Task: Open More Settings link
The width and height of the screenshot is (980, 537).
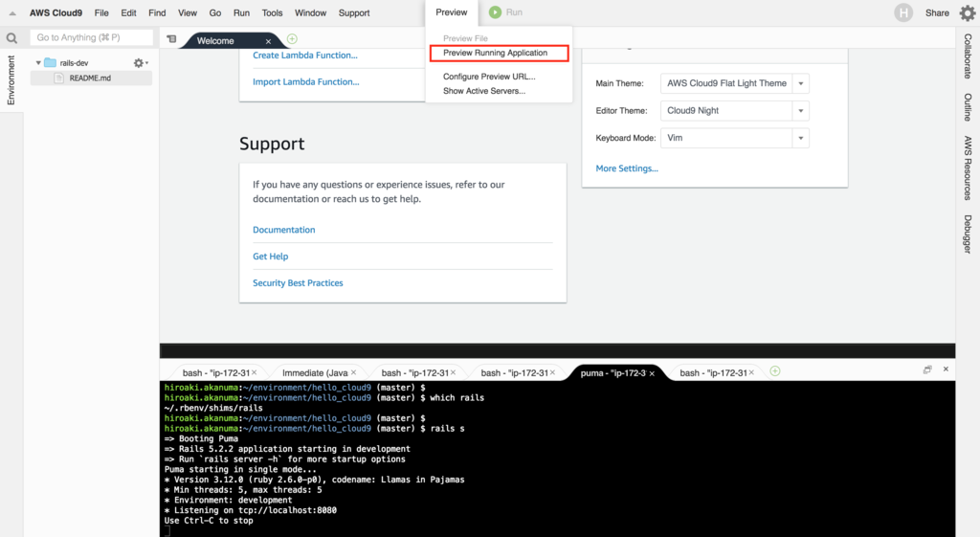Action: tap(626, 168)
